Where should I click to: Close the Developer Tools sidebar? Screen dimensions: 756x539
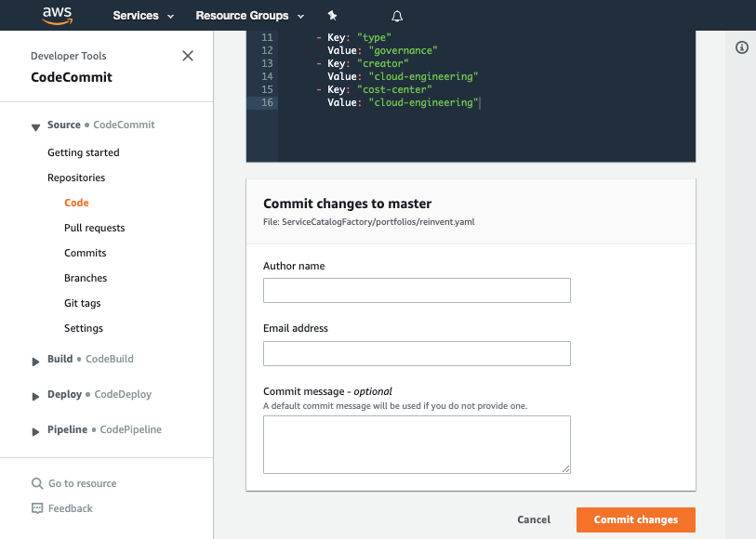point(188,56)
